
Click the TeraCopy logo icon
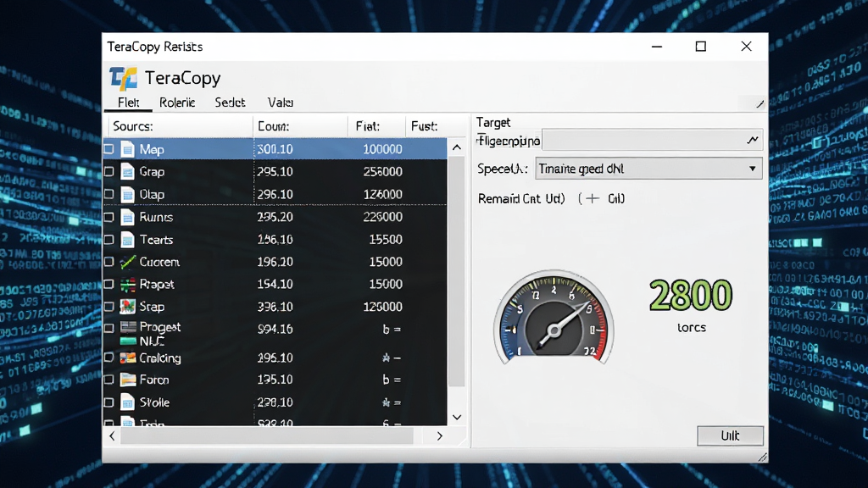tap(123, 79)
